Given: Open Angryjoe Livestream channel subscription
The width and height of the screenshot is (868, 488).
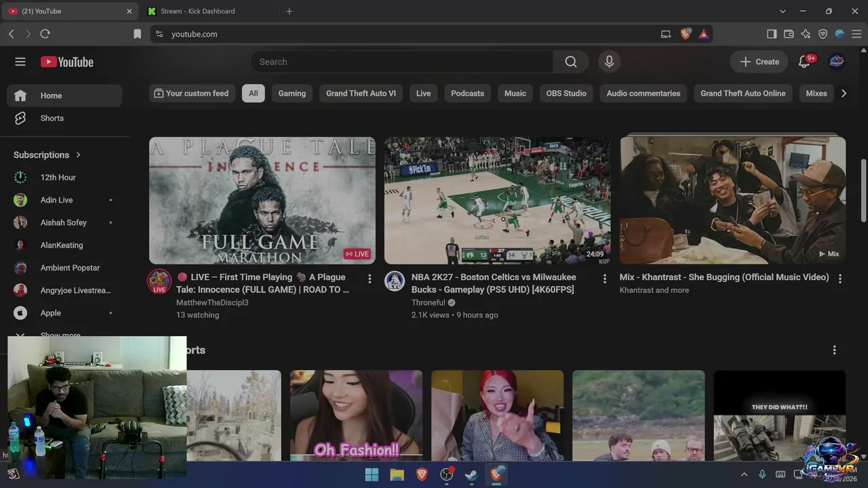Looking at the screenshot, I should pos(64,290).
